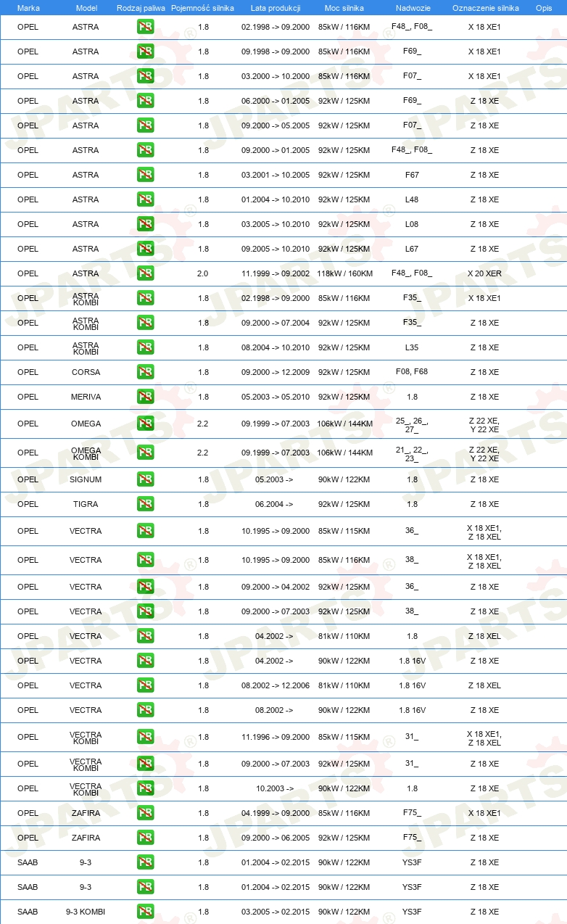The width and height of the screenshot is (567, 924).
Task: Click the 118kW / 160KM power value
Action: [344, 273]
